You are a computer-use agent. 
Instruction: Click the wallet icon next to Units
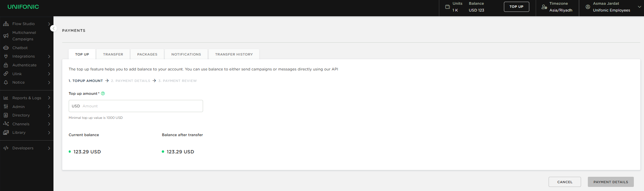pyautogui.click(x=447, y=7)
